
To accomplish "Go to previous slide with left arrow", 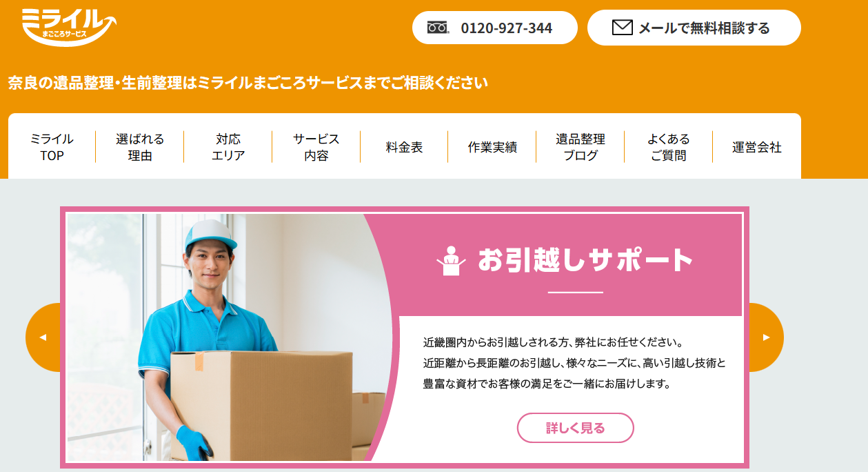I will click(x=43, y=337).
